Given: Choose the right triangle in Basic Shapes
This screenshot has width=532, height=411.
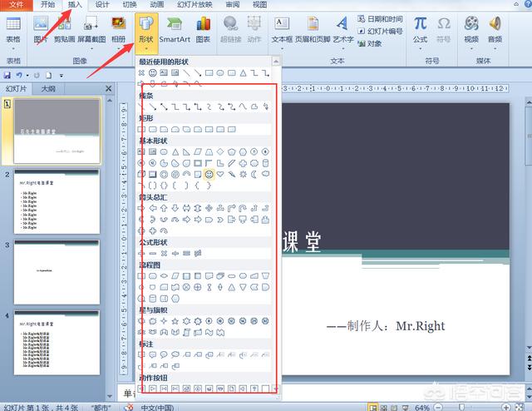Looking at the screenshot, I should point(186,151).
